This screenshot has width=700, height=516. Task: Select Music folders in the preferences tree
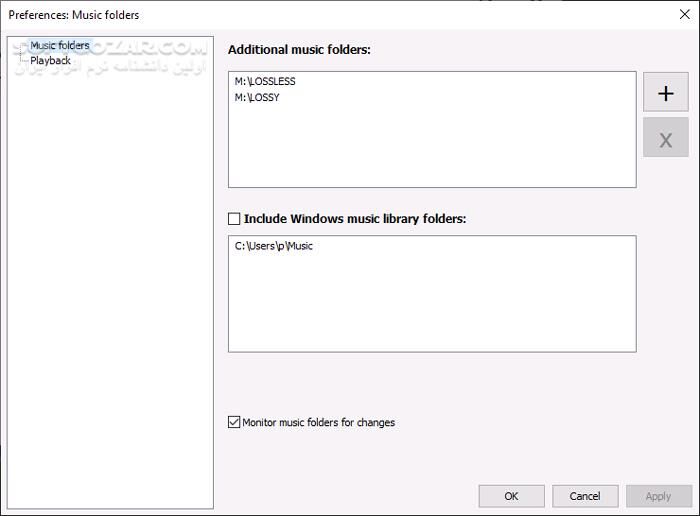coord(59,45)
